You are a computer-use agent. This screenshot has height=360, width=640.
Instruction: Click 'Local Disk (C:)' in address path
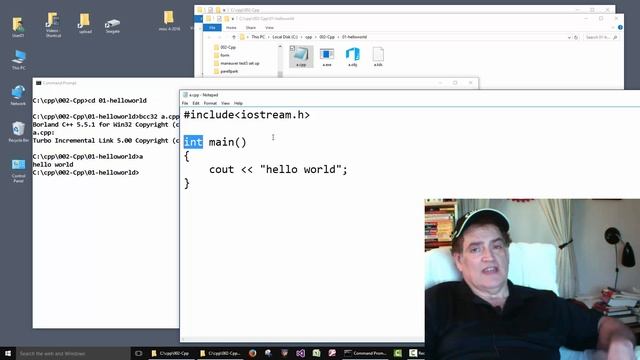click(285, 37)
